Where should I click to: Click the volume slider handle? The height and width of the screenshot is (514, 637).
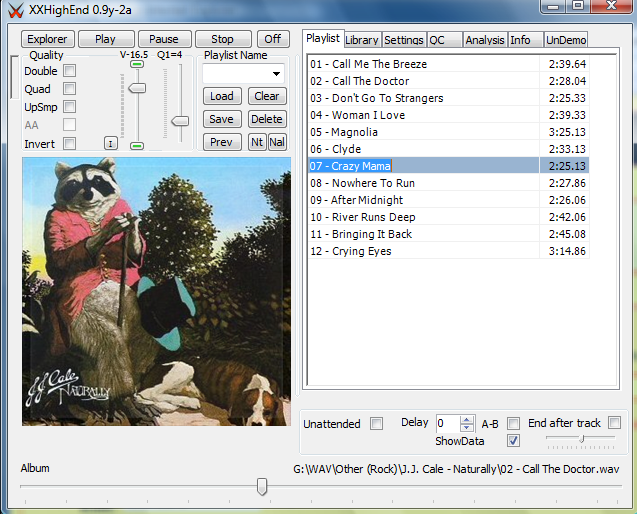(x=137, y=88)
